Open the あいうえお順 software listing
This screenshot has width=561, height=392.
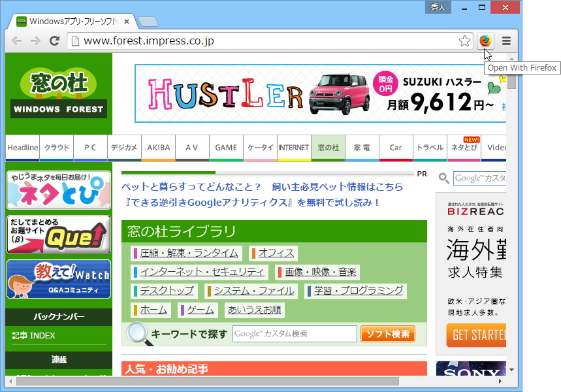point(254,310)
